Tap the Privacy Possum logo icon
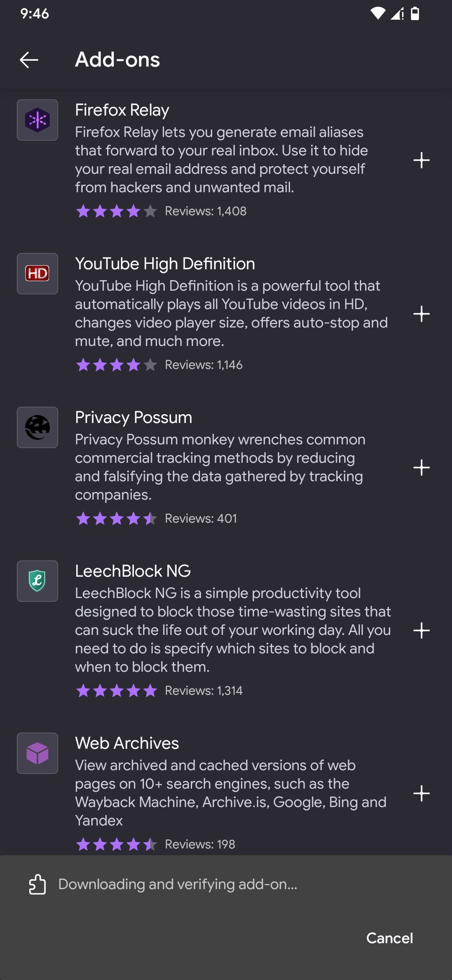452x980 pixels. (37, 428)
